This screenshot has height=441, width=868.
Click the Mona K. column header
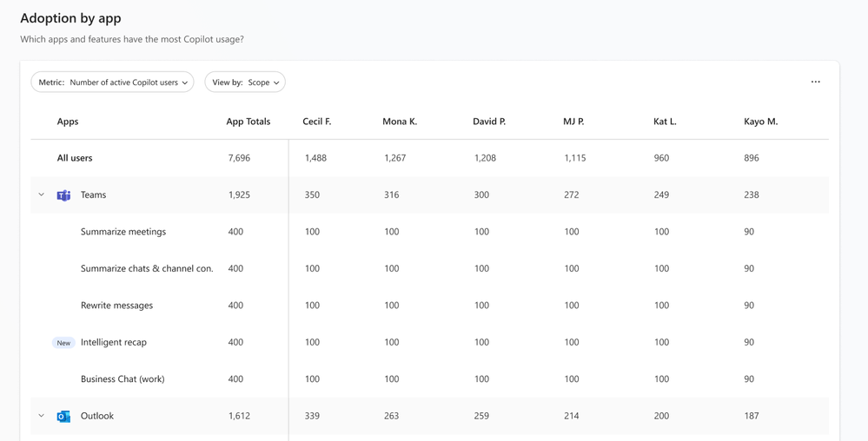point(400,122)
